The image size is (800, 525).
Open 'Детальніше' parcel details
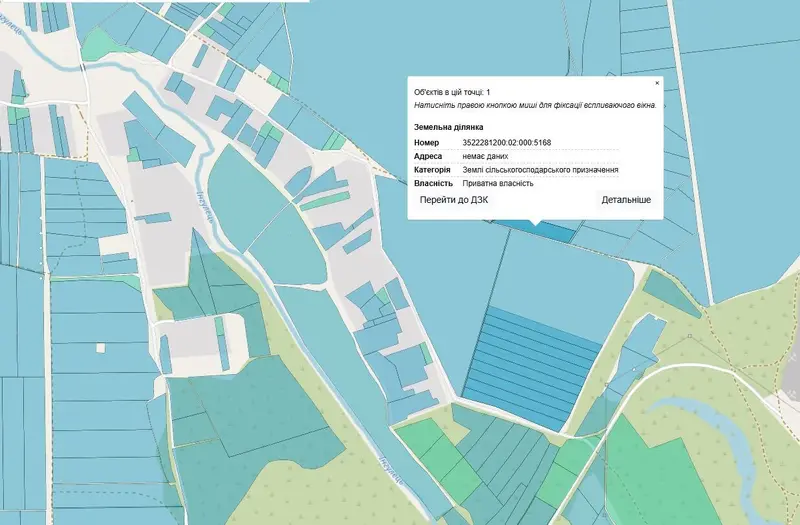point(626,200)
